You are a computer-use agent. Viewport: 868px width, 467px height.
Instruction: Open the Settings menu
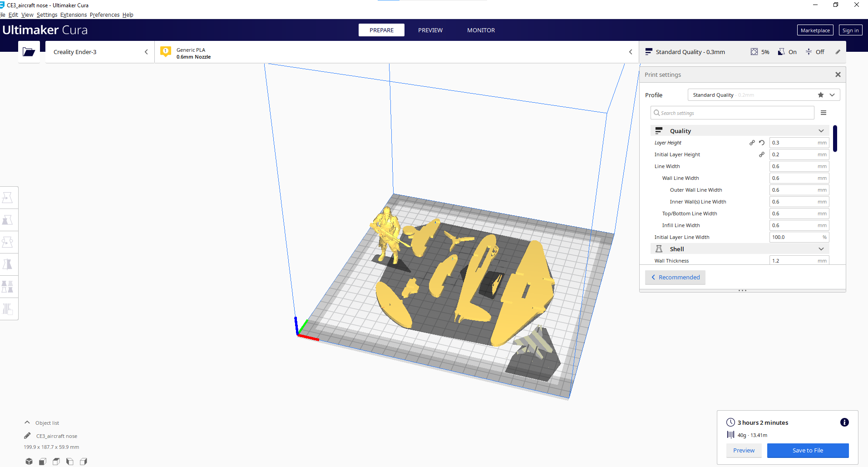[47, 15]
